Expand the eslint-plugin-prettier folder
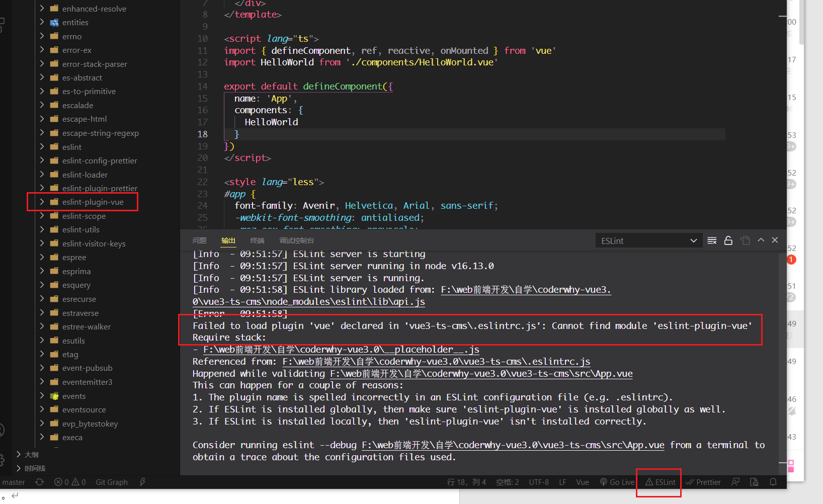This screenshot has width=823, height=504. (x=42, y=188)
